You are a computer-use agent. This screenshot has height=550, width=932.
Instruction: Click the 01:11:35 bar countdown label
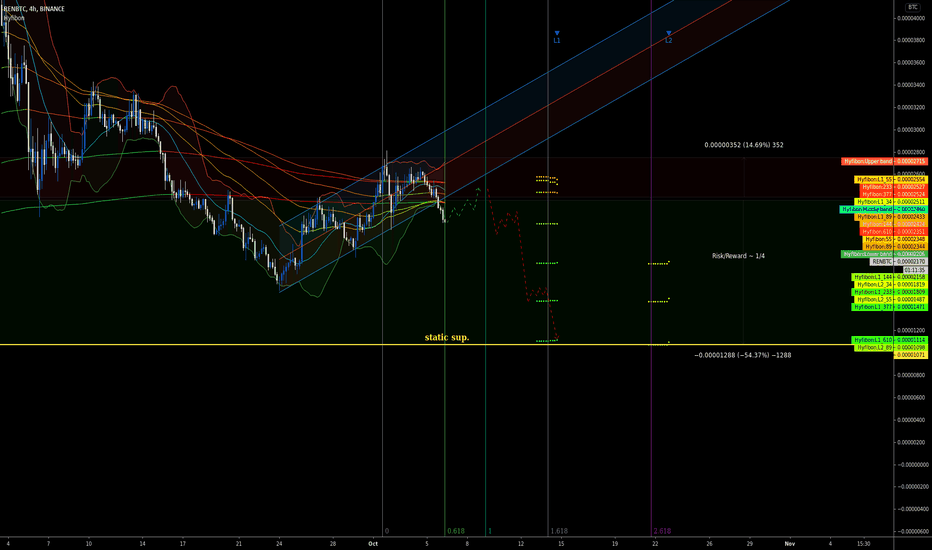pos(915,270)
